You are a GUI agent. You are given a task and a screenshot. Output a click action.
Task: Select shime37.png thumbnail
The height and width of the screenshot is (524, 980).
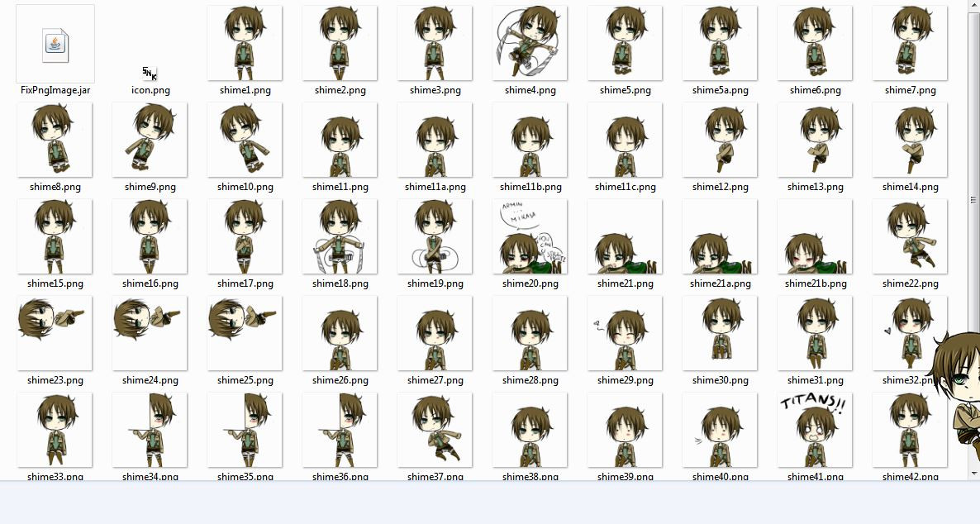point(435,431)
